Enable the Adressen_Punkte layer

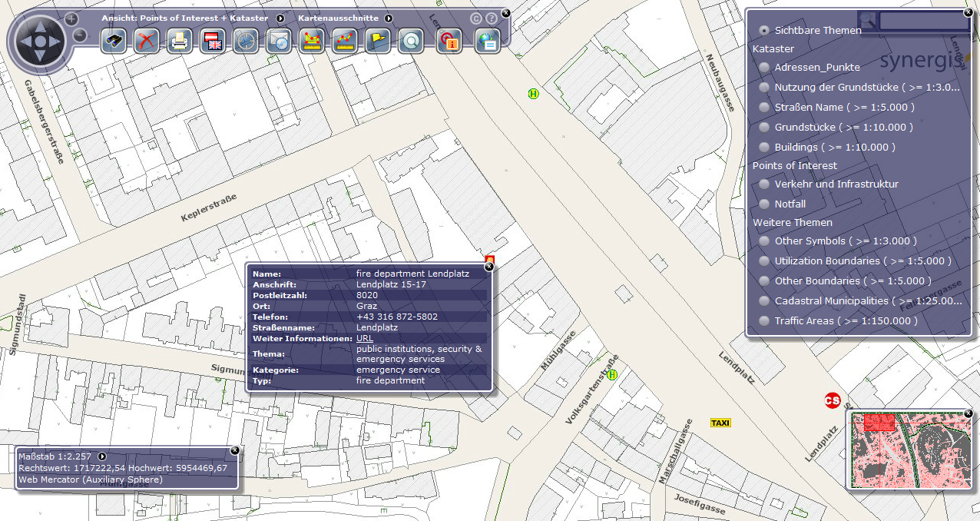click(x=764, y=68)
